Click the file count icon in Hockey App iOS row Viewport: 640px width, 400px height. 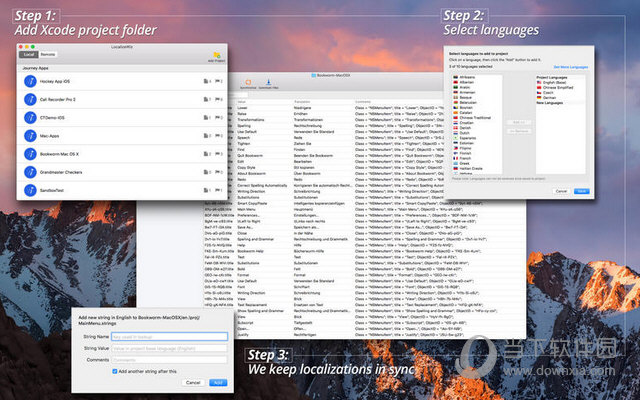(x=206, y=81)
